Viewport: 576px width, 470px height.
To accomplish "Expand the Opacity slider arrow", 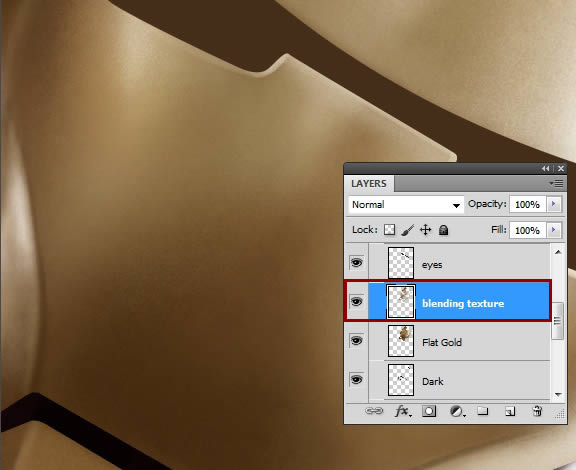I will (x=554, y=204).
